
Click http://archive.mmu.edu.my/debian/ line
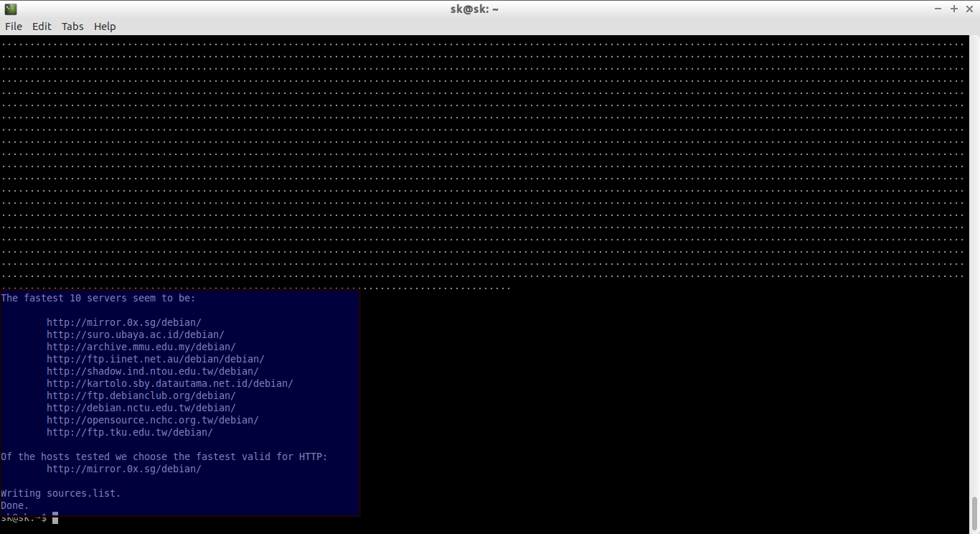coord(141,347)
